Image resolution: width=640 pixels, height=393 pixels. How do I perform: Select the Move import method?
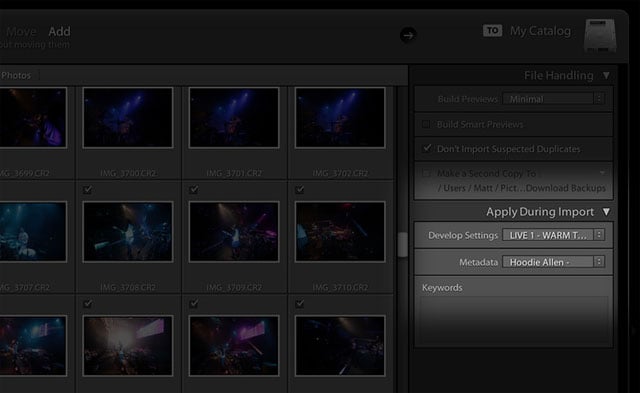(21, 31)
